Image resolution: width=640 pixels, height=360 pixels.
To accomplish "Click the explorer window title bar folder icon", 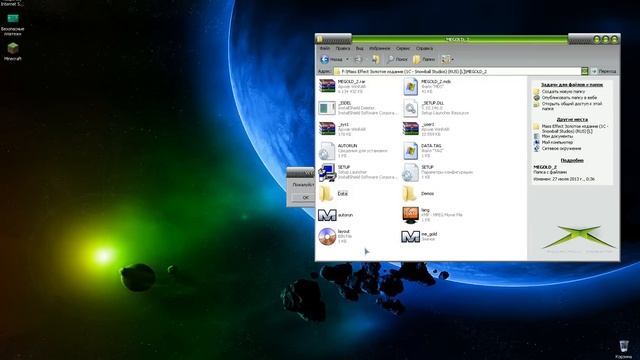I will pos(320,39).
